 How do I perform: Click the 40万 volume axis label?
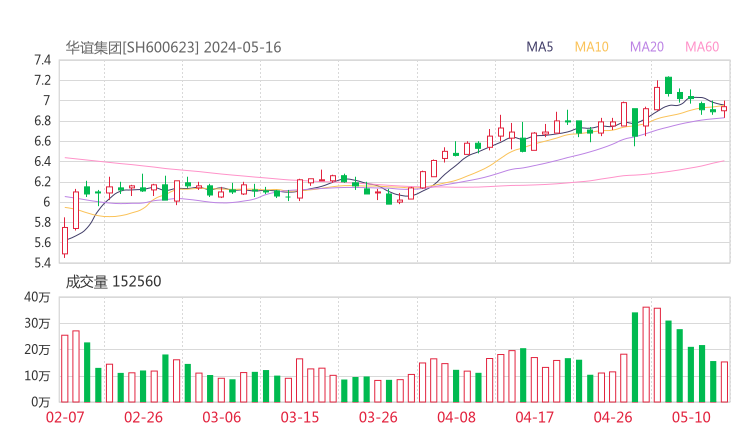(x=37, y=297)
